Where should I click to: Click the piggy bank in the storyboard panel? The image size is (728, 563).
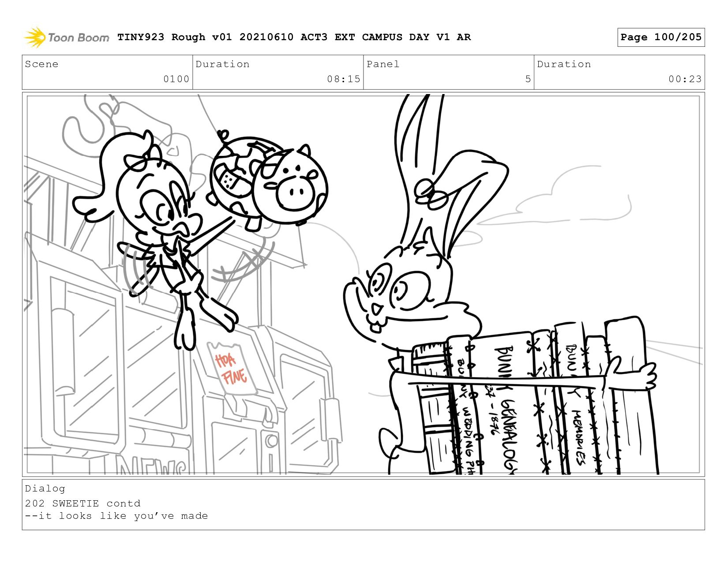[268, 181]
